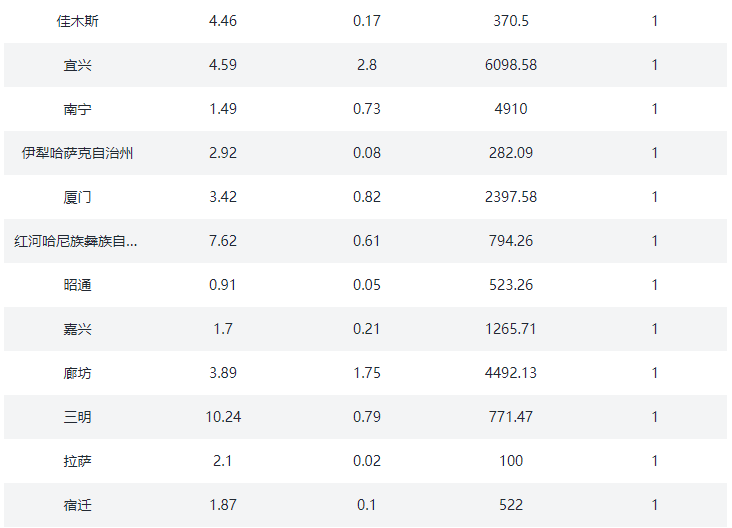Click the 南宁 city name cell
Viewport: 732px width, 528px height.
[x=77, y=109]
